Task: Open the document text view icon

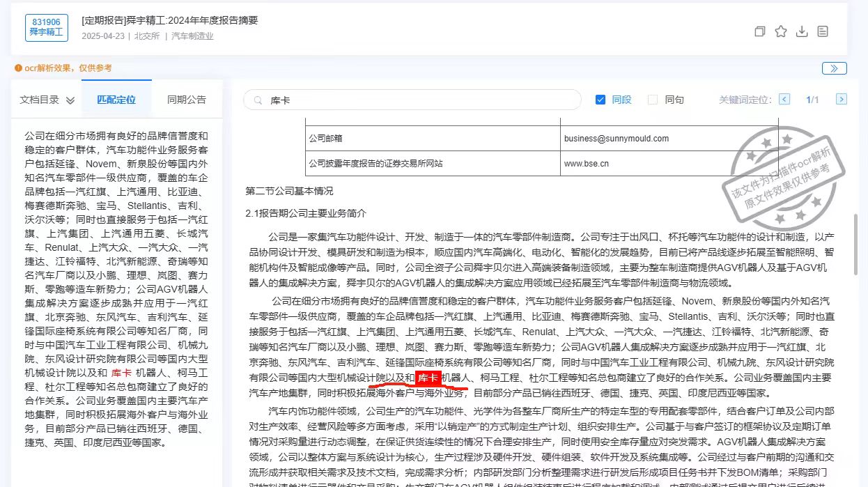Action: click(823, 31)
